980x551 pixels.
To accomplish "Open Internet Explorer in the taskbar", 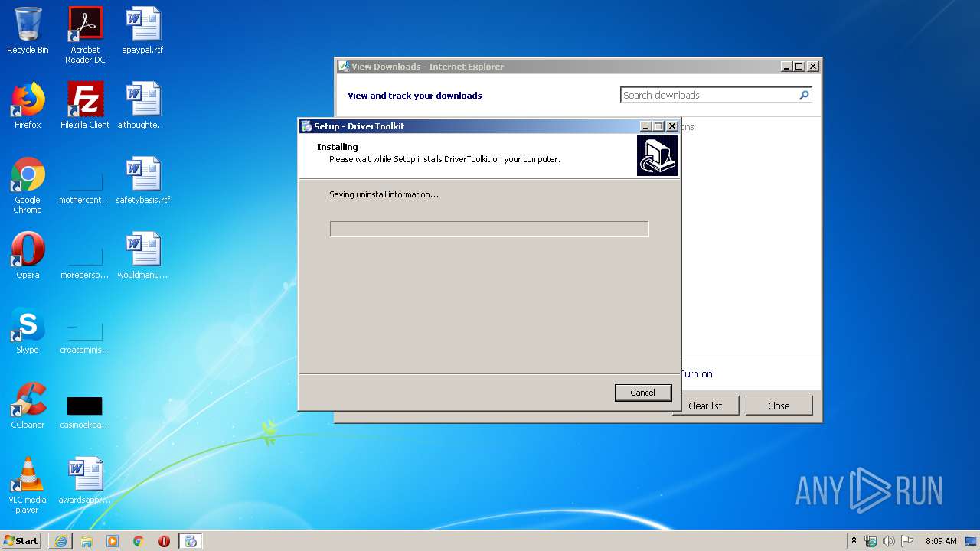I will click(60, 541).
